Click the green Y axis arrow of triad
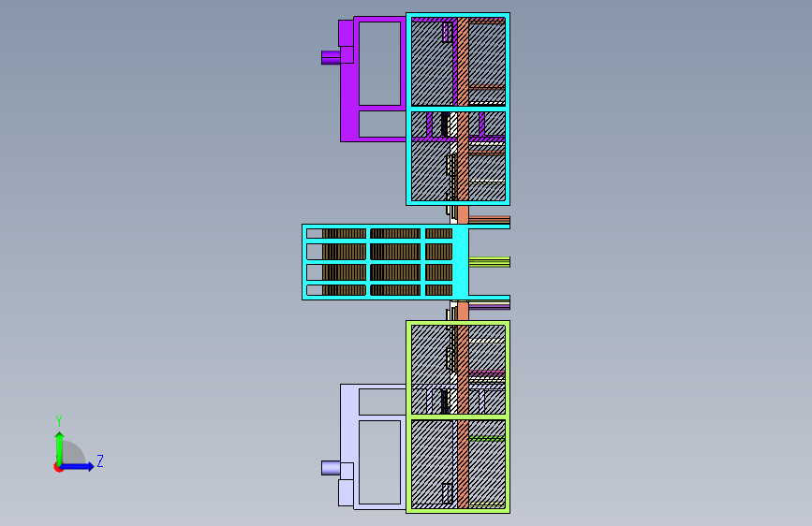 coord(60,448)
